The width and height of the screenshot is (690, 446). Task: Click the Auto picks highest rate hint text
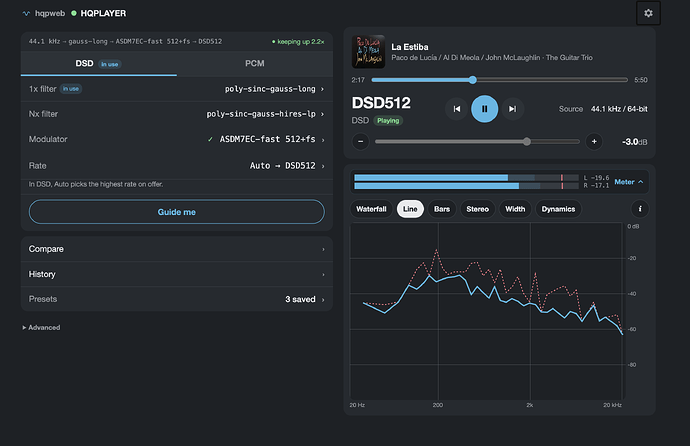pos(95,184)
